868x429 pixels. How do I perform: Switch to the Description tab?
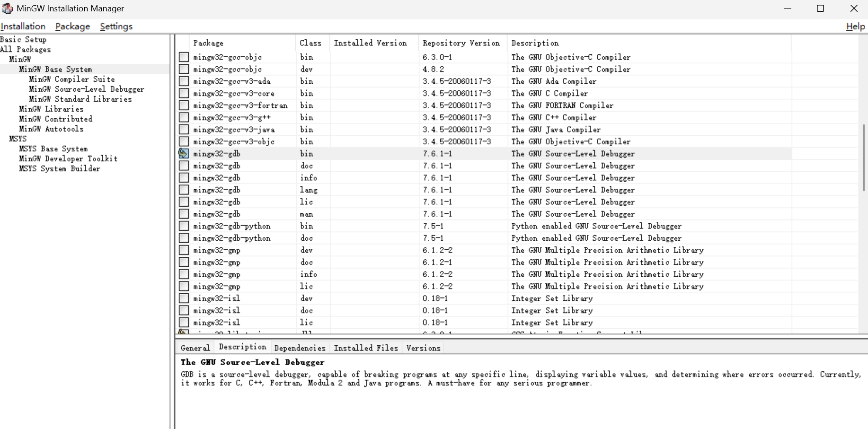pyautogui.click(x=242, y=347)
